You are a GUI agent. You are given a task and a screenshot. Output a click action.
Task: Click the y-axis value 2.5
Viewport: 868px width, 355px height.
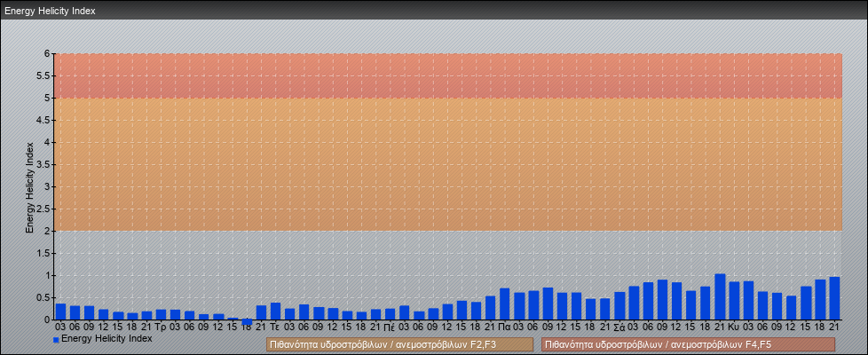tap(43, 209)
